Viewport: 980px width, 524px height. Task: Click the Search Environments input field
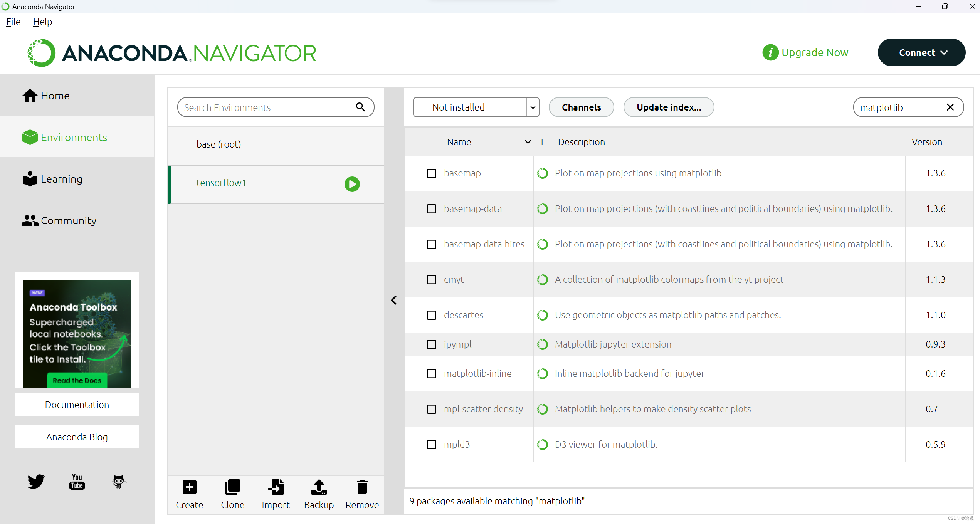pyautogui.click(x=276, y=107)
